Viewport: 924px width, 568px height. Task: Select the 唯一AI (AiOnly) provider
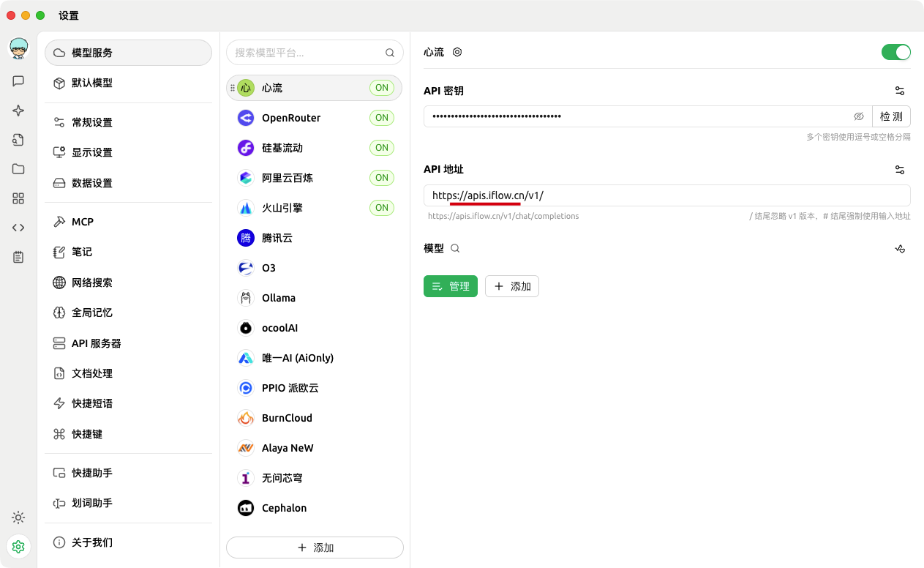(314, 358)
